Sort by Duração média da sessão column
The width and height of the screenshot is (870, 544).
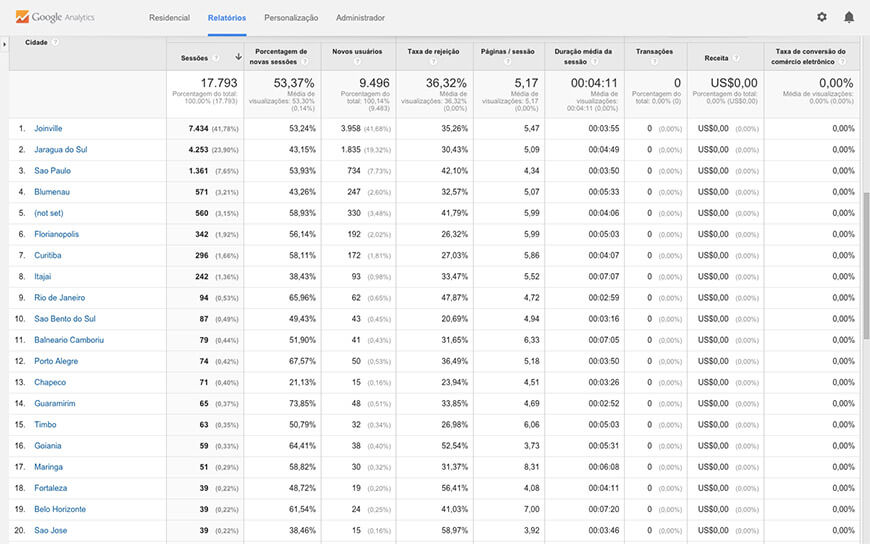pos(584,54)
